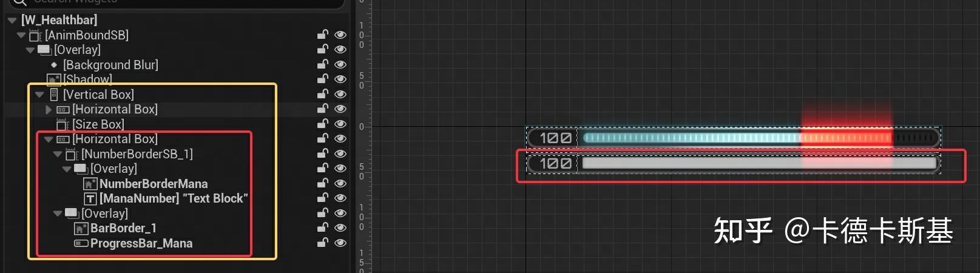Select ProgressBar_Mana in the hierarchy
Viewport: 980px width, 273px height.
[x=141, y=243]
